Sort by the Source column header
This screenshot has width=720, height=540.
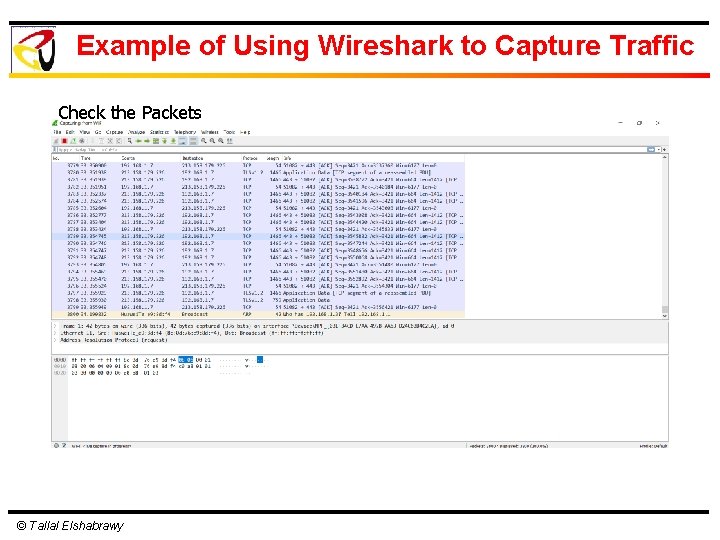pyautogui.click(x=128, y=158)
